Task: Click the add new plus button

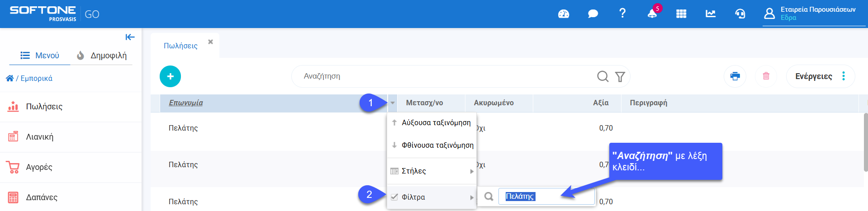Action: (x=170, y=76)
